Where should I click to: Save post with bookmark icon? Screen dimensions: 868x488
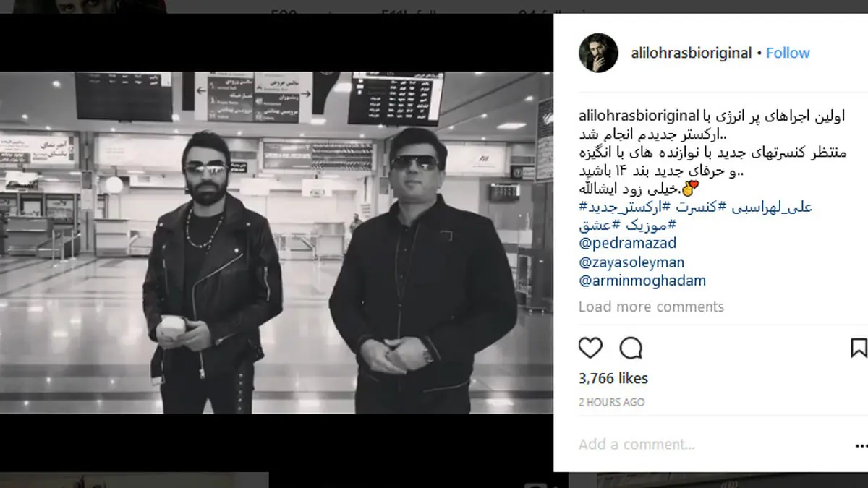859,348
